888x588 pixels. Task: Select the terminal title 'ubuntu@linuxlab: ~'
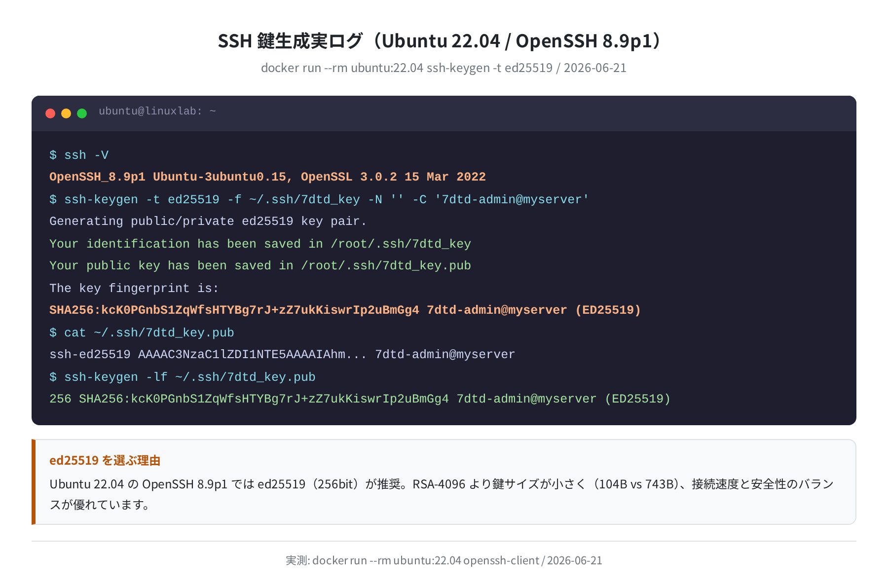157,111
